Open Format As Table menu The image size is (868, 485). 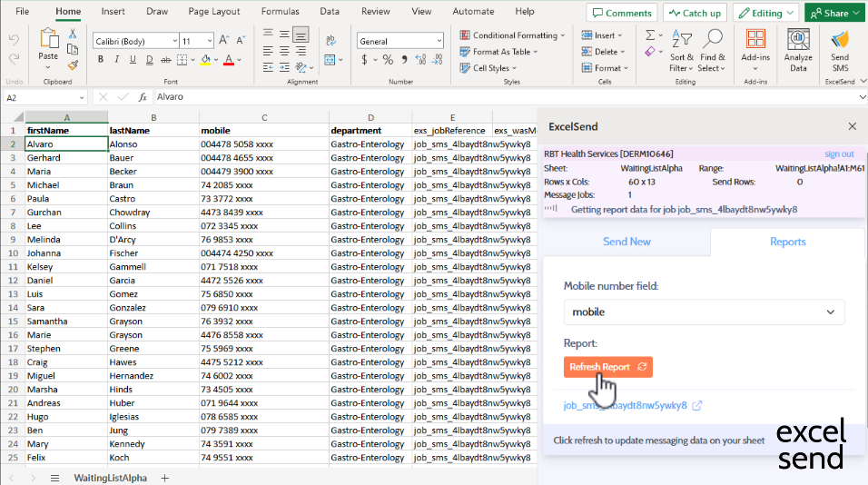[498, 52]
